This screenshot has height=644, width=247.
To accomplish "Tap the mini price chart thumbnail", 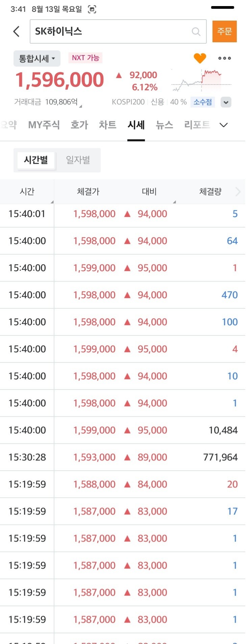I will 201,80.
